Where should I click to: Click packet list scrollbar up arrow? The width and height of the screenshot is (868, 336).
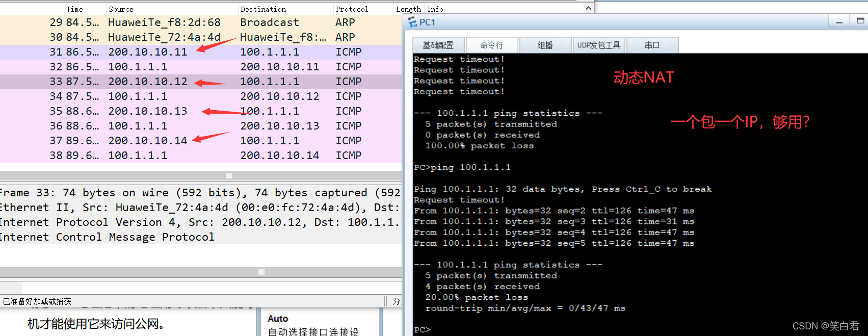click(589, 8)
